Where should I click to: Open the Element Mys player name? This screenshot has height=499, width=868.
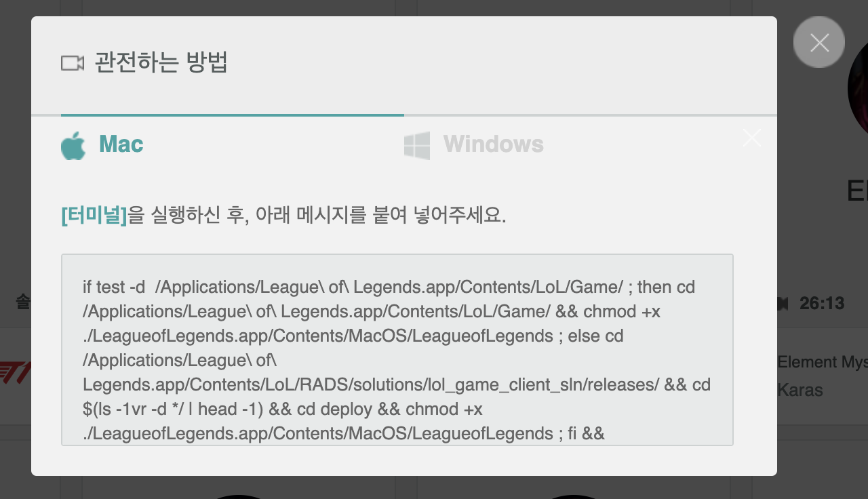(x=823, y=362)
